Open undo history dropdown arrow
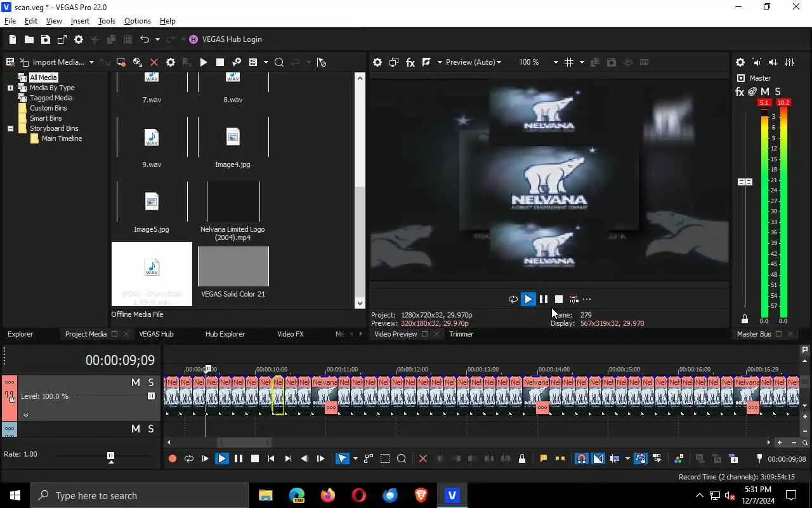This screenshot has height=508, width=812. 157,39
